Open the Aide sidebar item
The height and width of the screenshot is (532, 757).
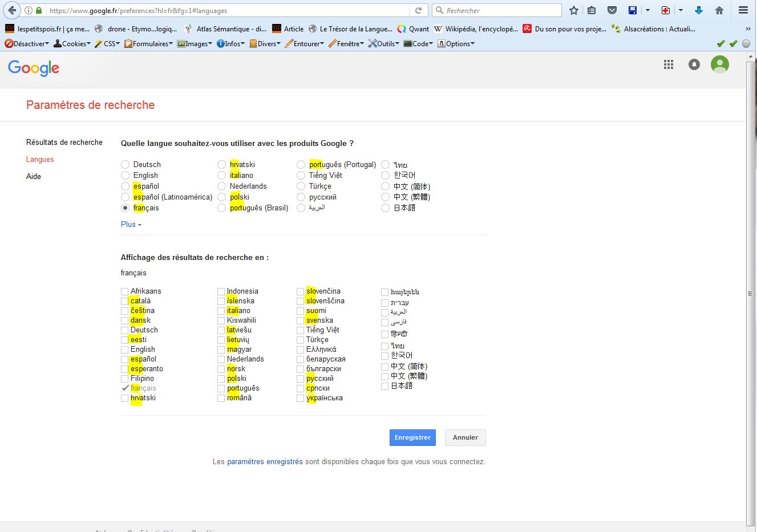(34, 177)
